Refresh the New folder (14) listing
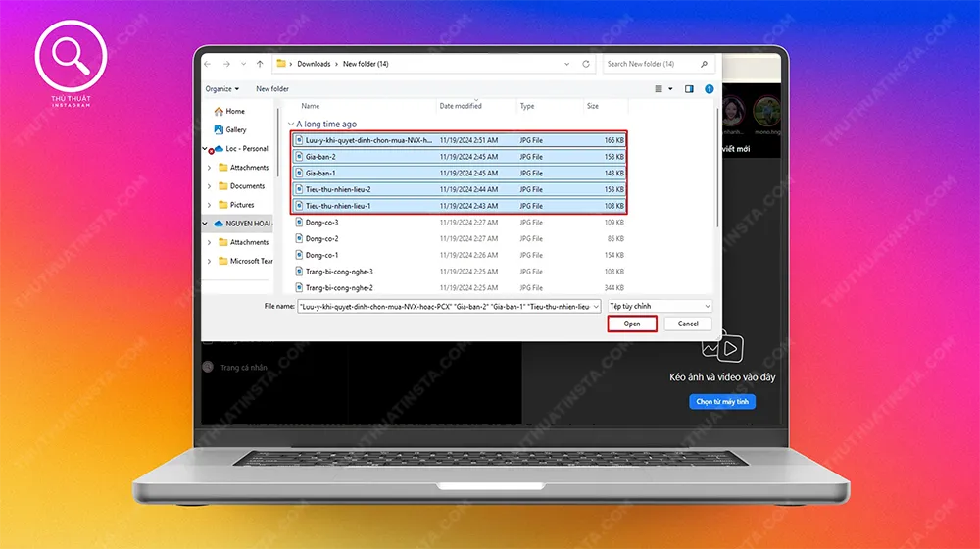 click(x=586, y=64)
